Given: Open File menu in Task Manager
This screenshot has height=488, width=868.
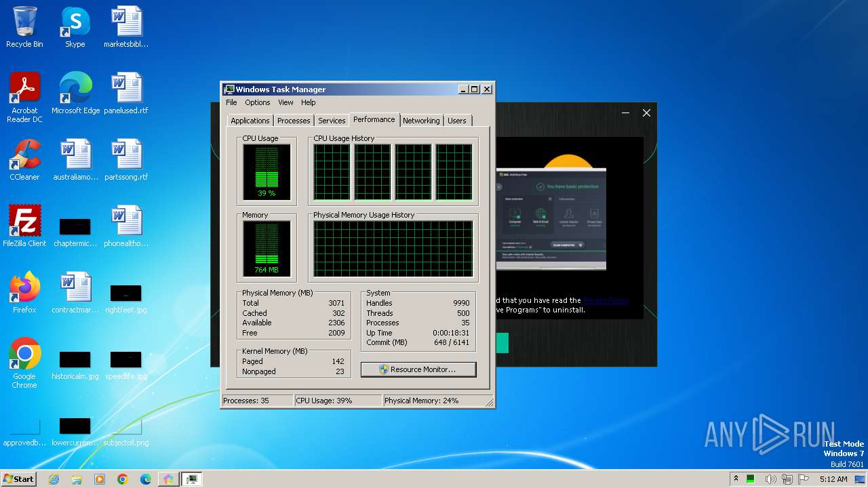Looking at the screenshot, I should pyautogui.click(x=231, y=102).
